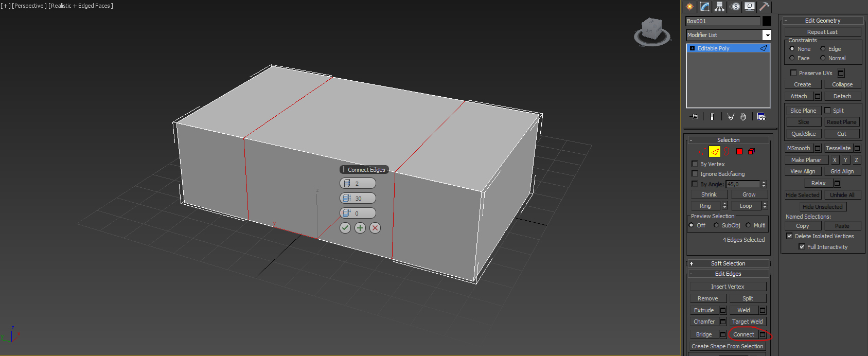The height and width of the screenshot is (356, 868).
Task: Open the Utilities hammer tab
Action: point(765,7)
